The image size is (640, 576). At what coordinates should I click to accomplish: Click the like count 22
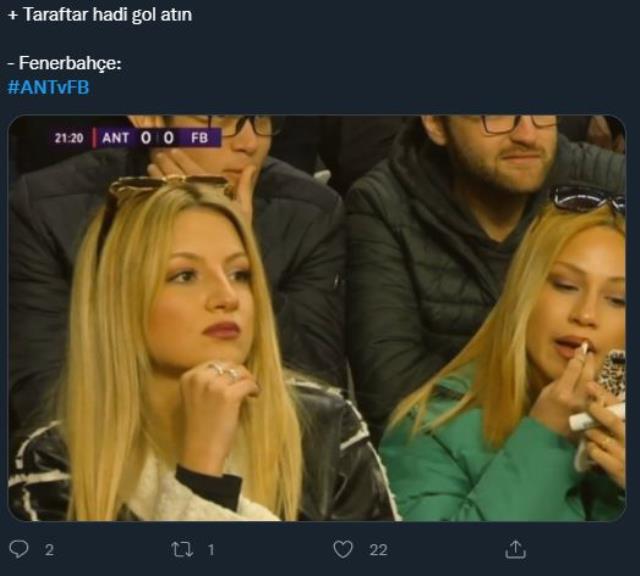378,549
